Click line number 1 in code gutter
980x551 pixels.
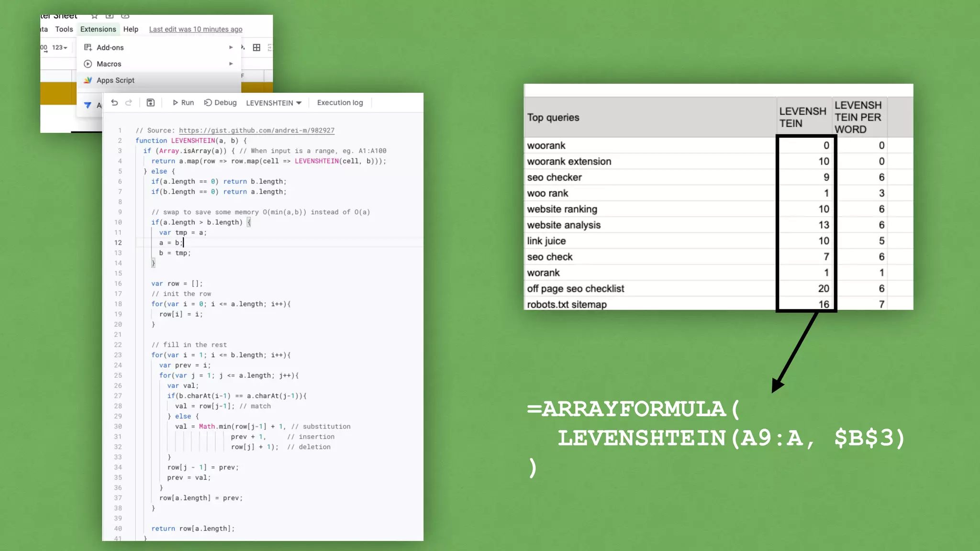[120, 130]
